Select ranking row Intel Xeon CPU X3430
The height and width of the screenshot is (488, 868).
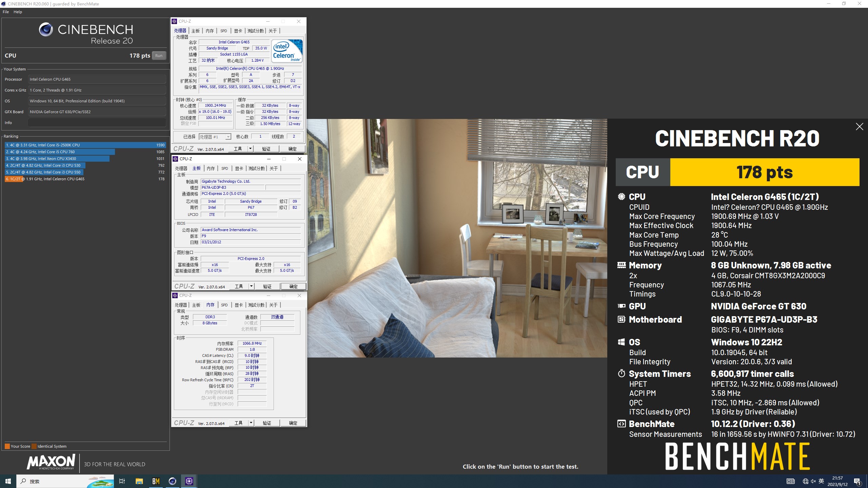(85, 159)
